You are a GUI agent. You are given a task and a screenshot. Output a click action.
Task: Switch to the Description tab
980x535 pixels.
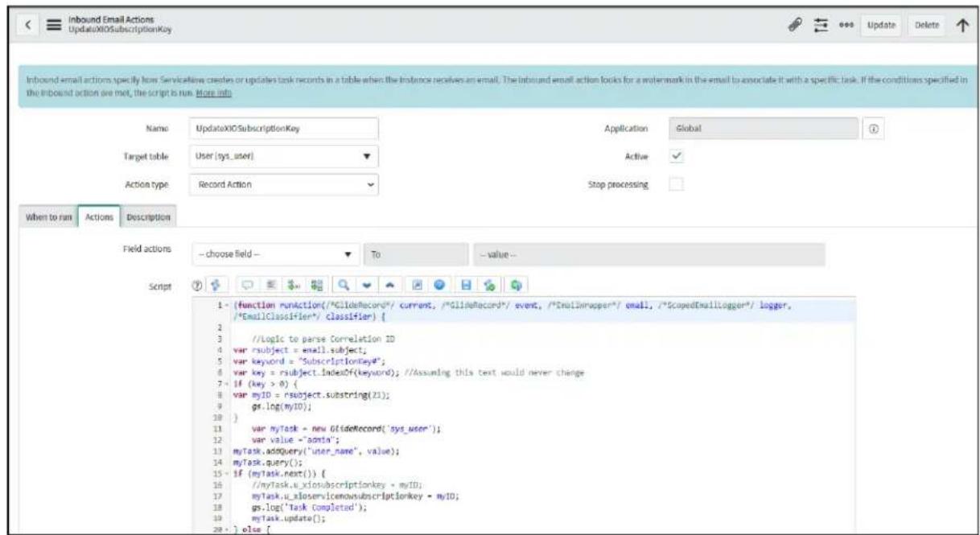coord(149,216)
